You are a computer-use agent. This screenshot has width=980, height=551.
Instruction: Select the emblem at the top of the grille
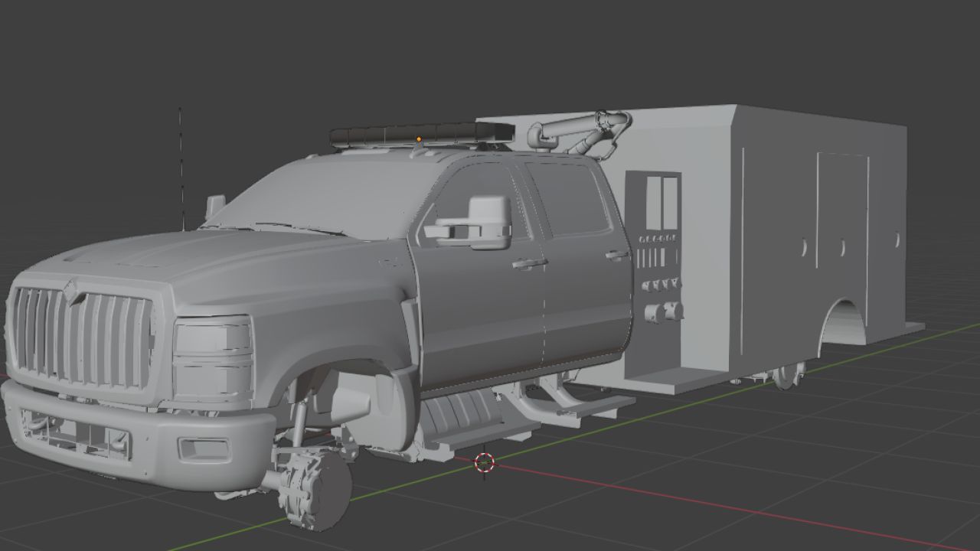tap(72, 291)
